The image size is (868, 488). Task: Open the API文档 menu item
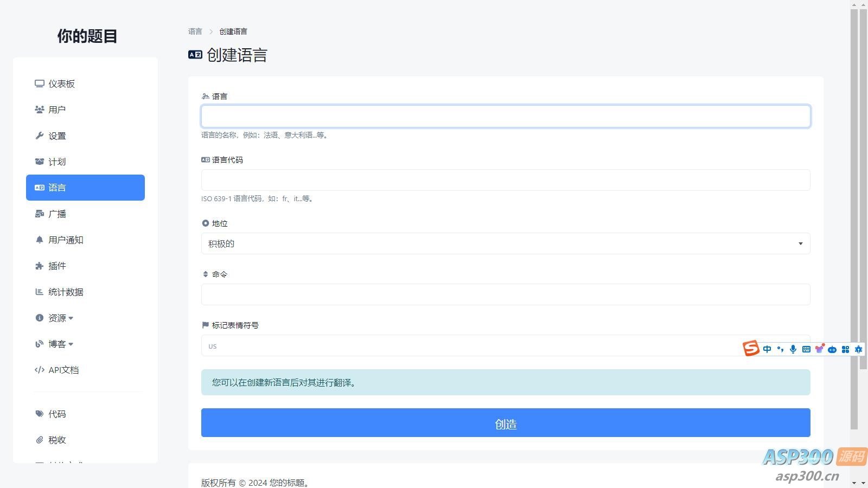pos(57,370)
